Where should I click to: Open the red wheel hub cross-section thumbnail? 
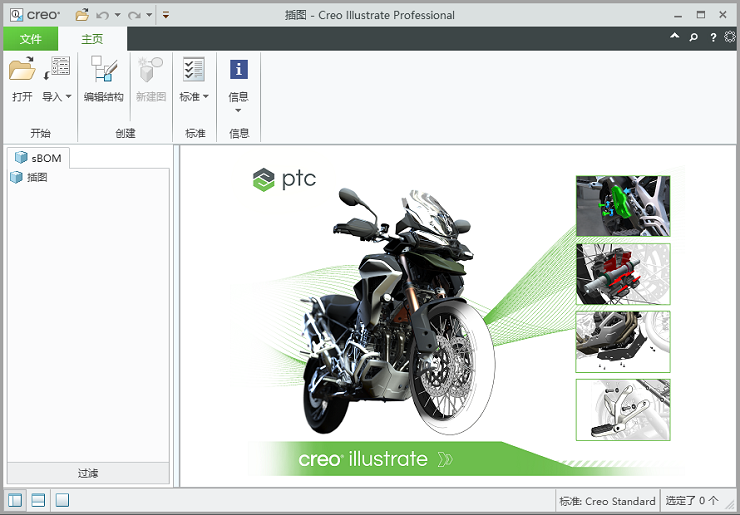click(x=623, y=274)
